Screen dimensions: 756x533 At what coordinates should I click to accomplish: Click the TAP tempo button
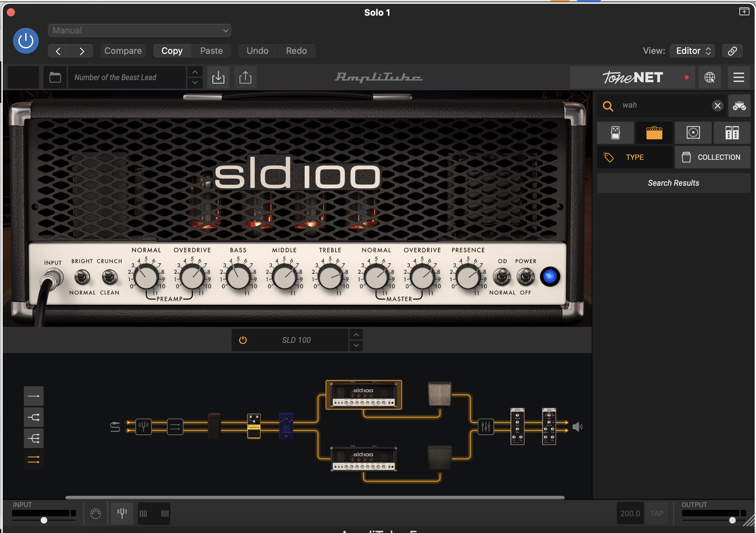[x=657, y=513]
